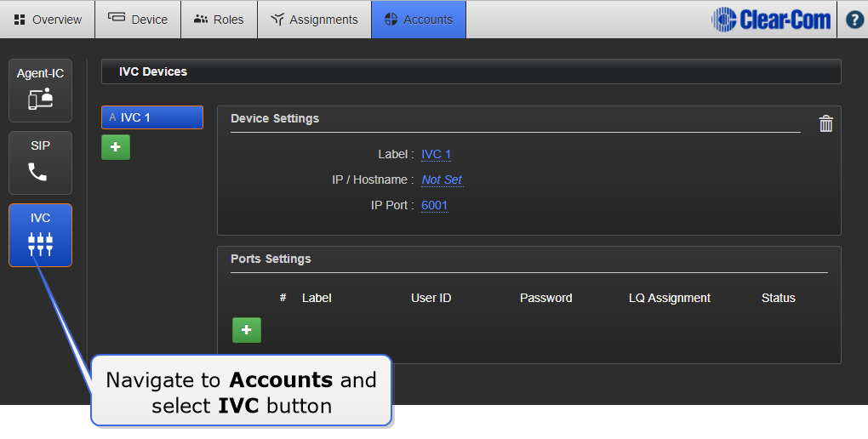868x439 pixels.
Task: Select the IVC accounts button
Action: [x=40, y=235]
